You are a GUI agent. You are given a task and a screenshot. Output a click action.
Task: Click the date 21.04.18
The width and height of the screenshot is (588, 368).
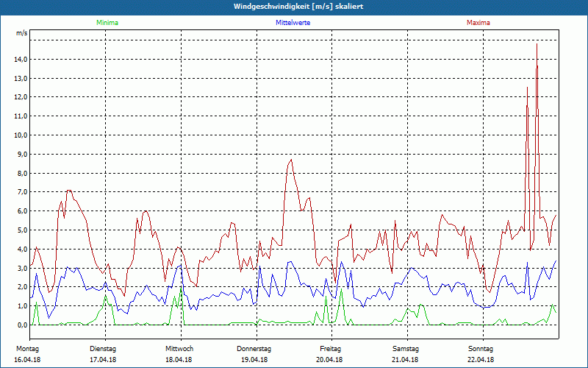click(405, 360)
